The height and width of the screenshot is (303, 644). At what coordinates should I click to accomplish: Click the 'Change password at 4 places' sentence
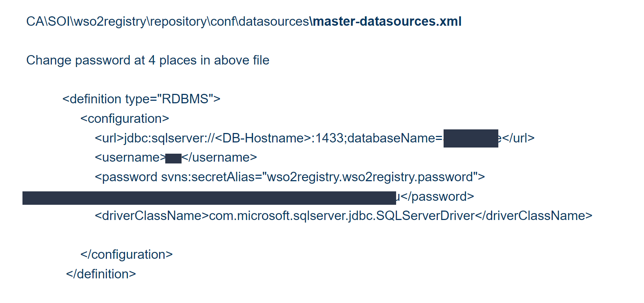click(148, 60)
